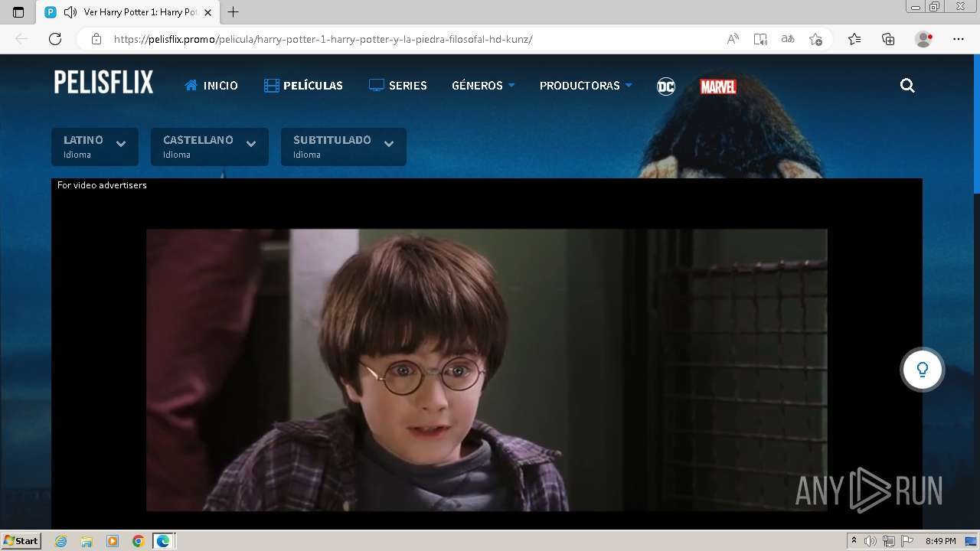Open Edge Settings and more menu
This screenshot has height=551, width=980.
[959, 39]
